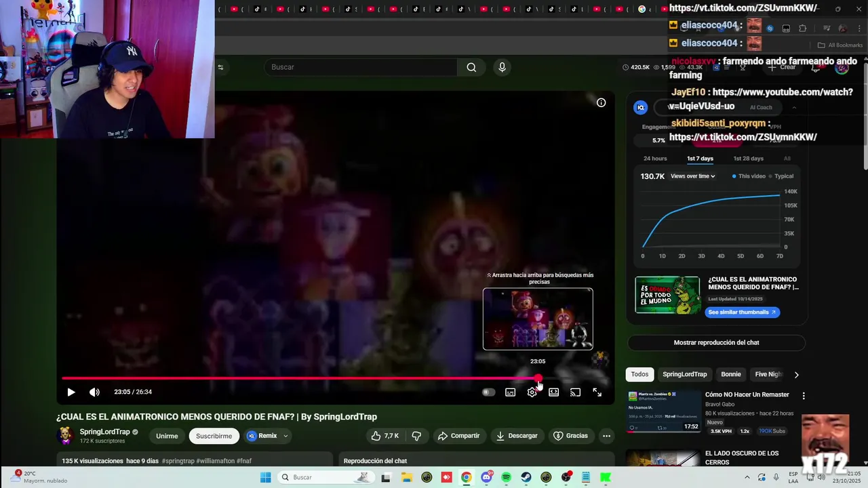Expand the Remix dropdown arrow

click(x=285, y=436)
